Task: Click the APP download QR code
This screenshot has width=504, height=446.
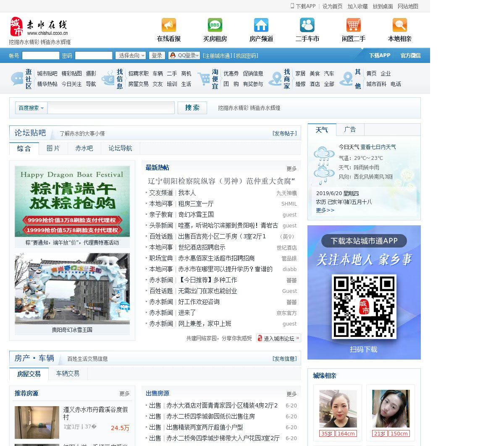Action: click(x=364, y=307)
